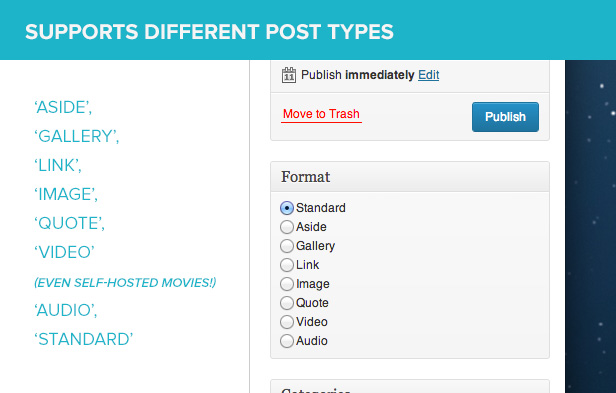Click the 'VIDEO' text in the list
This screenshot has width=616, height=393.
[x=64, y=252]
